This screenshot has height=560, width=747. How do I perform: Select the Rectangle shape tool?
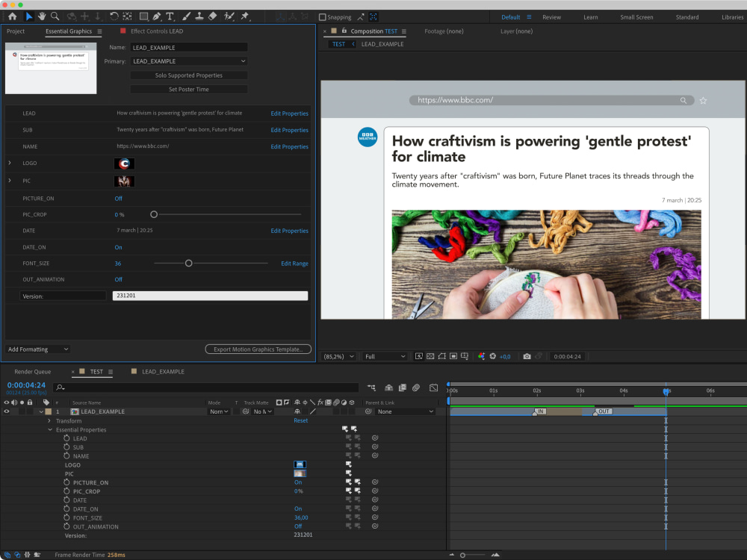143,16
